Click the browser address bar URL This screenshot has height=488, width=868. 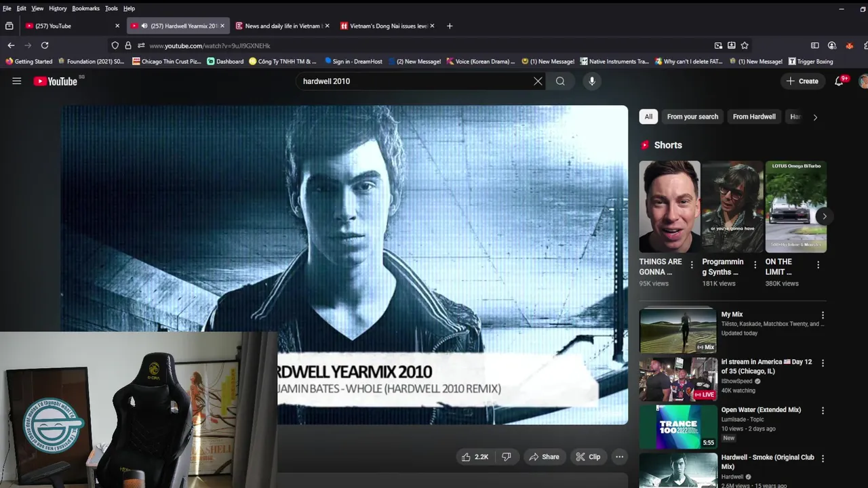210,45
